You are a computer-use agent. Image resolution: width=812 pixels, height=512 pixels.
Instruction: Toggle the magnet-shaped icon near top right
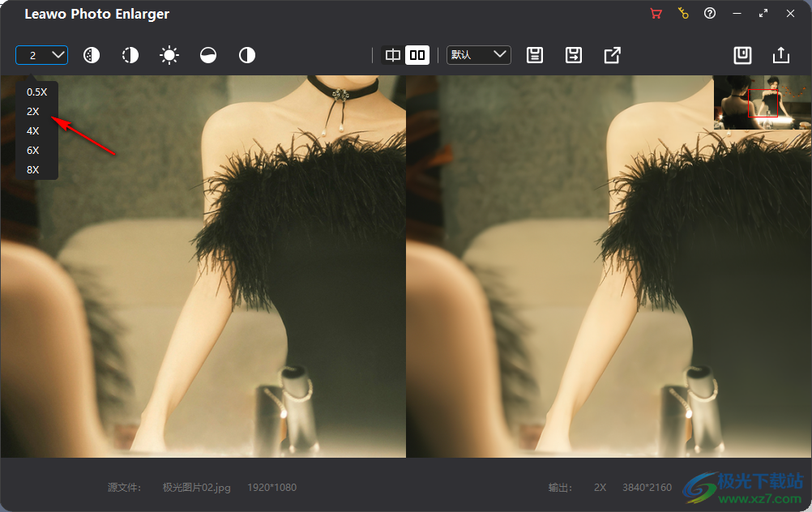coord(742,55)
